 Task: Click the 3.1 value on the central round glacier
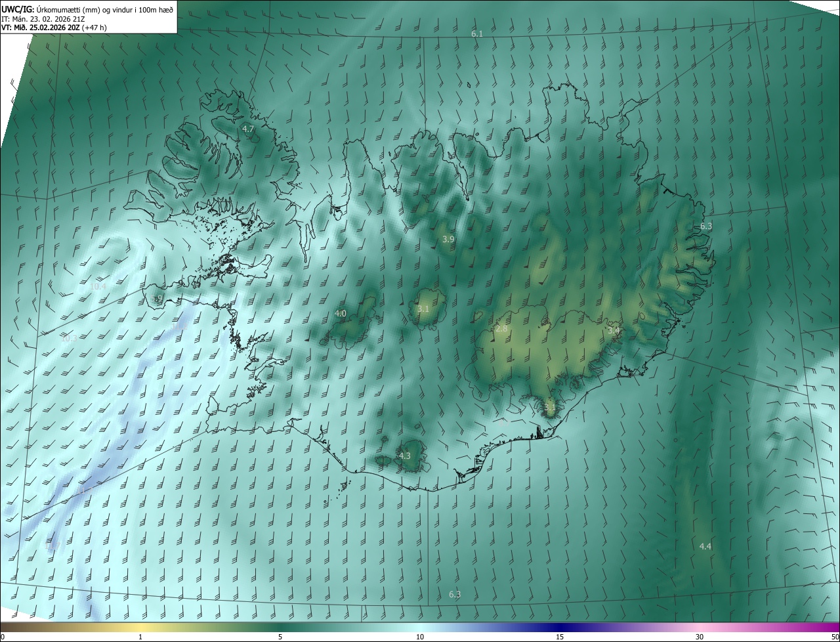[423, 309]
